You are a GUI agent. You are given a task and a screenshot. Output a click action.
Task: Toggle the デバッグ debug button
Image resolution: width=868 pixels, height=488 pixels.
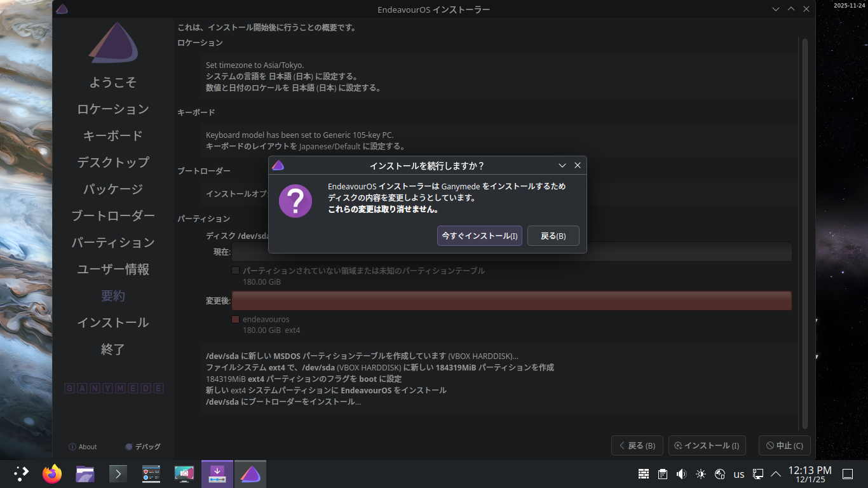pos(143,447)
